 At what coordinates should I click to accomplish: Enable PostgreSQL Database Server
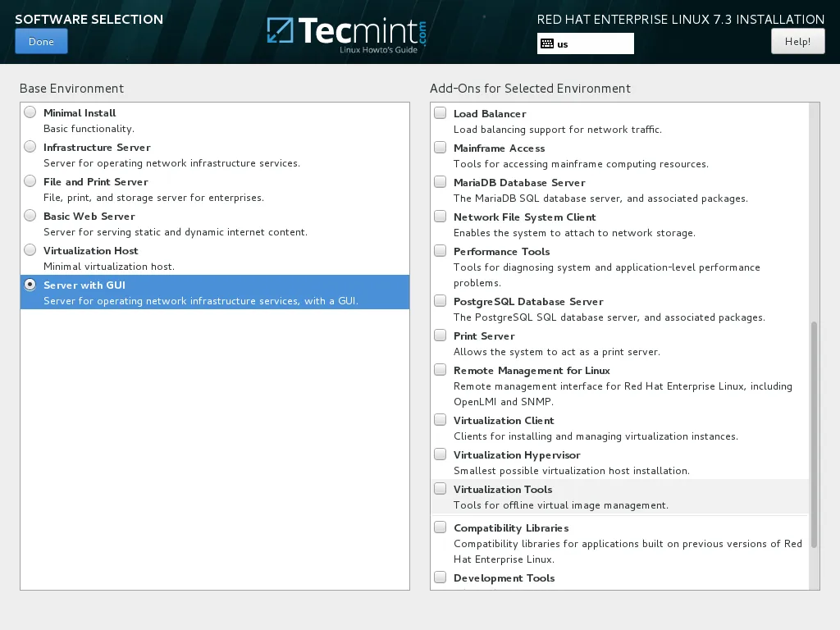coord(440,300)
